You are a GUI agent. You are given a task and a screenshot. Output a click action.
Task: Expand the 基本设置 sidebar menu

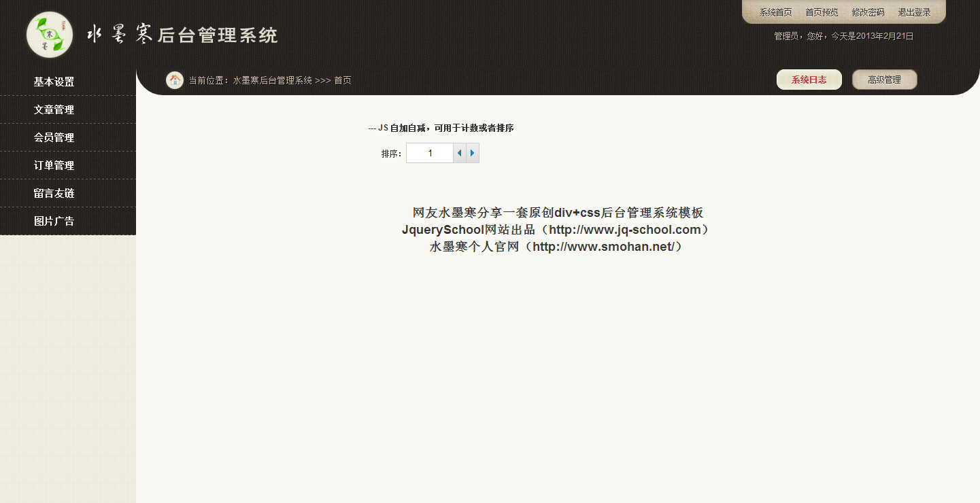pos(54,82)
